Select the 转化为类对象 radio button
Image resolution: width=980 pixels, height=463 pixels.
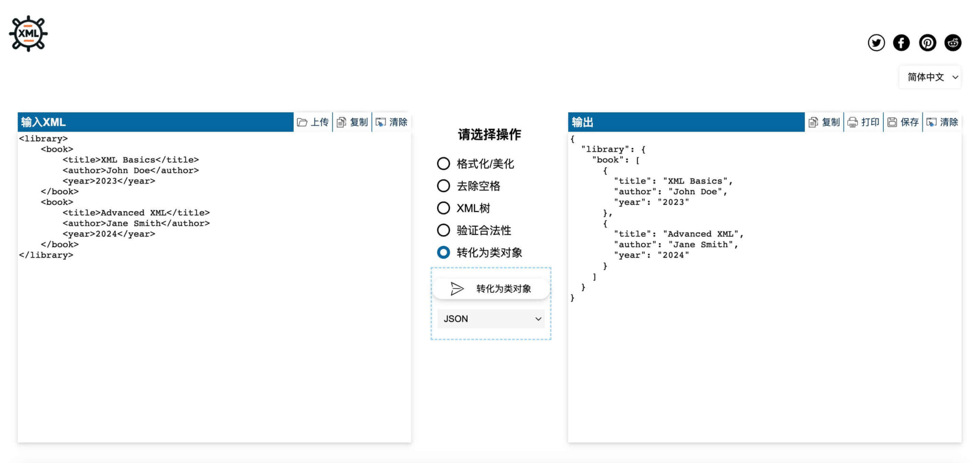click(443, 252)
